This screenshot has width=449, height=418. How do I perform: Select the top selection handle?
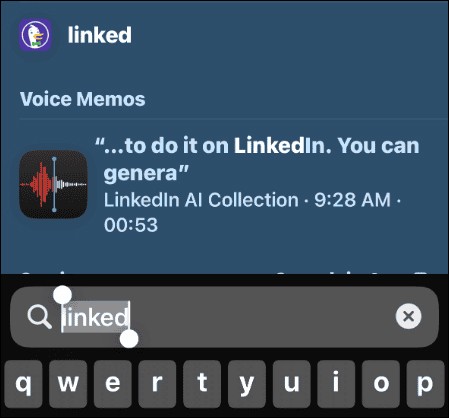click(62, 295)
